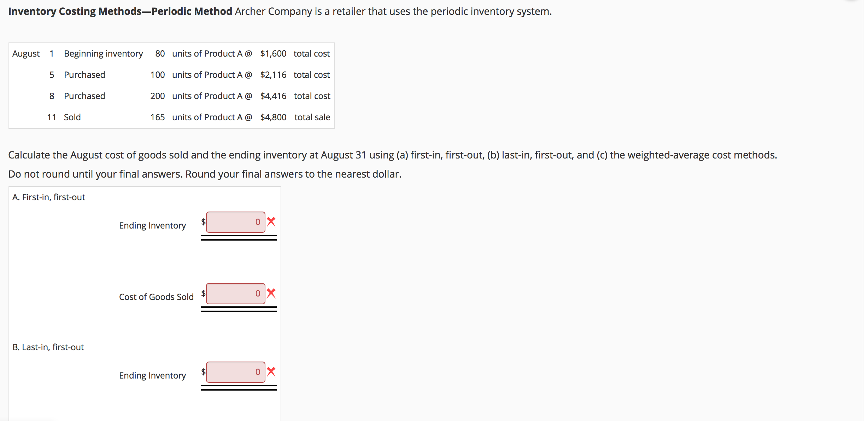This screenshot has height=421, width=868.
Task: Click the section label A. First-in, first-out
Action: (48, 197)
